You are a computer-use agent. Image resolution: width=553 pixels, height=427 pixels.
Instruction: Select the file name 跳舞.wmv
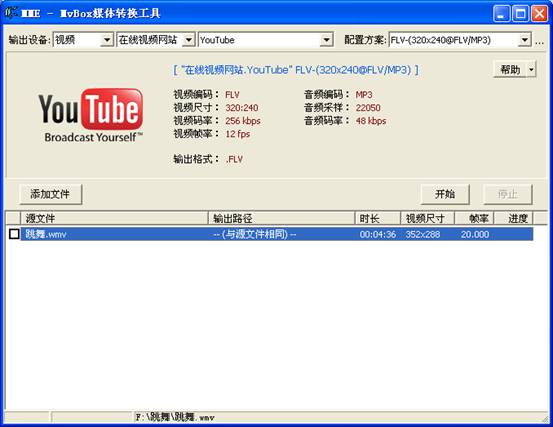pos(46,234)
